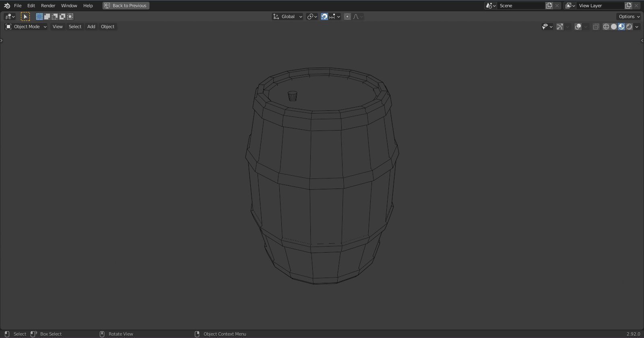Set selection mode to new selection
The image size is (644, 338).
(39, 17)
